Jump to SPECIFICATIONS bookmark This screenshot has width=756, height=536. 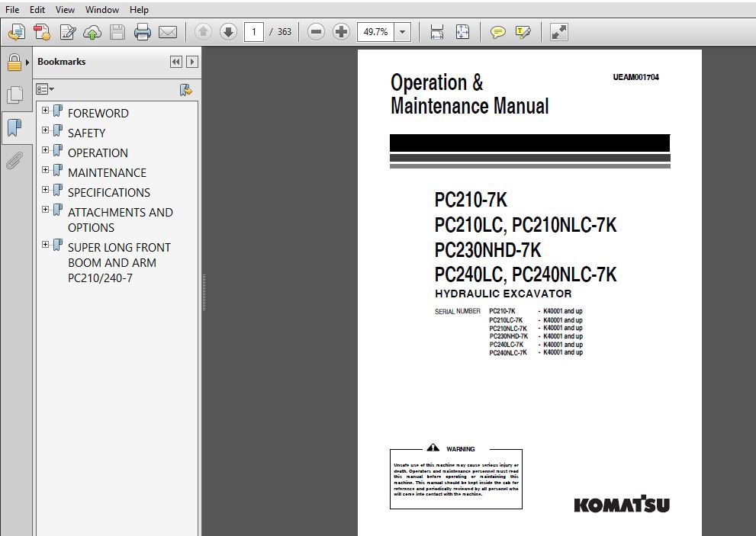[x=109, y=192]
